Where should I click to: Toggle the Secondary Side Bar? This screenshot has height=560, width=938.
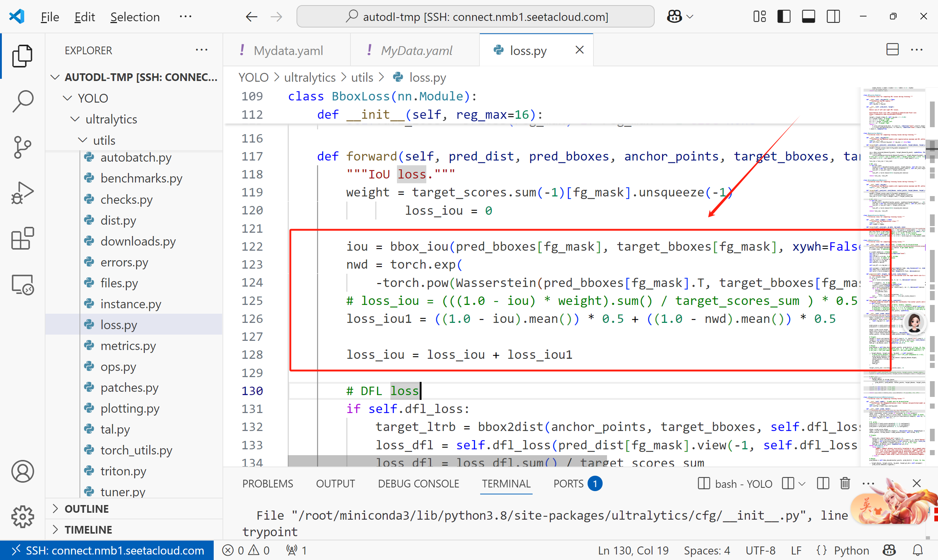(833, 16)
